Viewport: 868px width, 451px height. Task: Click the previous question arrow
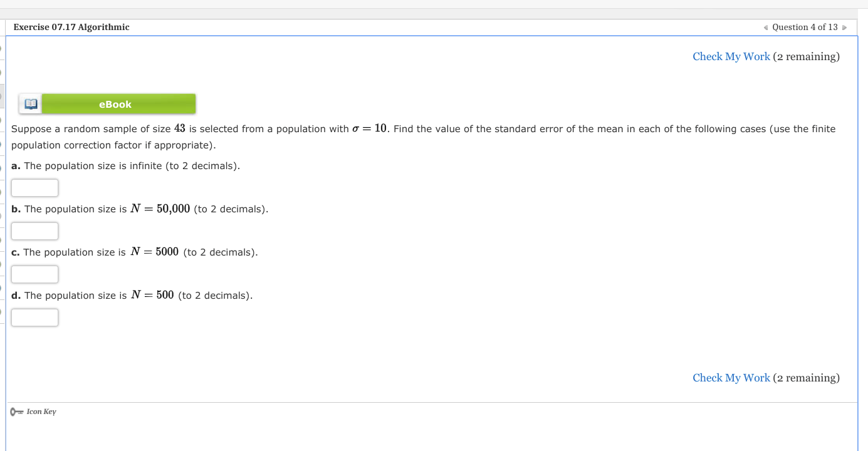tap(765, 27)
